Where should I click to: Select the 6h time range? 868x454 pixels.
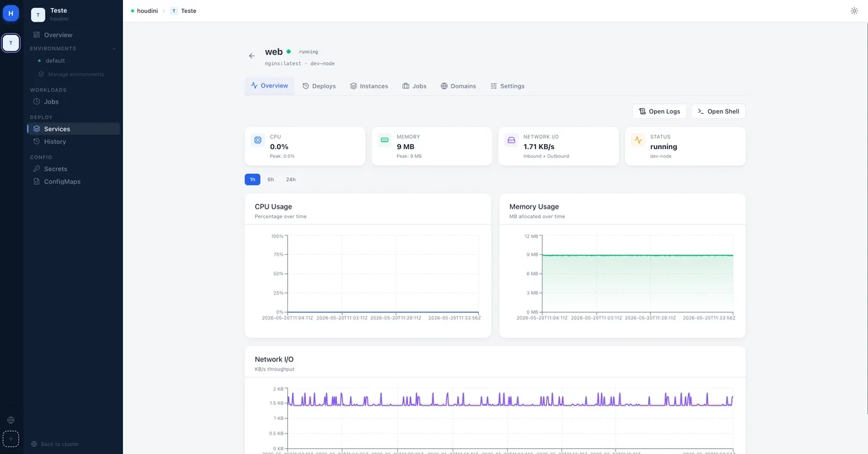[271, 180]
